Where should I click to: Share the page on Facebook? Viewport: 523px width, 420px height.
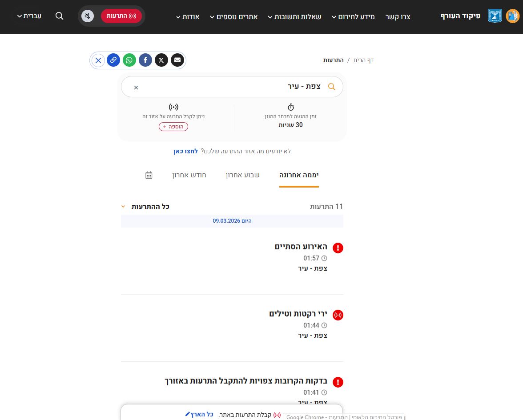(145, 60)
